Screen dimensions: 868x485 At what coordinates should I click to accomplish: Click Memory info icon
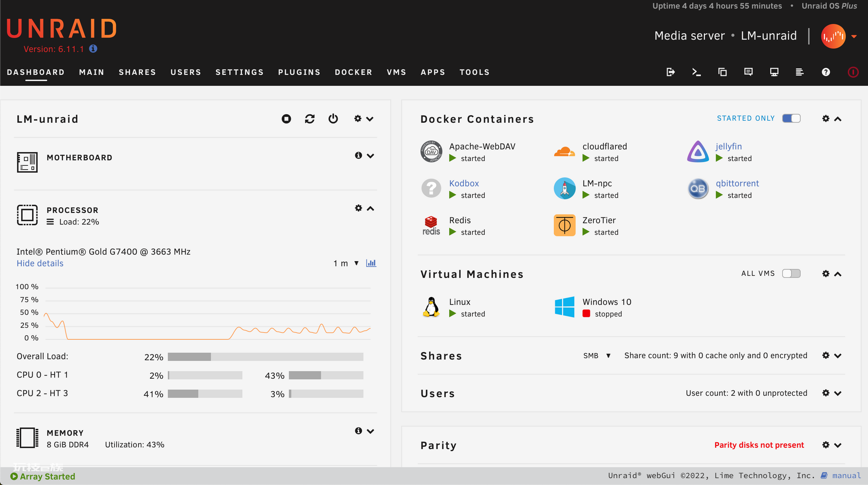click(x=358, y=431)
